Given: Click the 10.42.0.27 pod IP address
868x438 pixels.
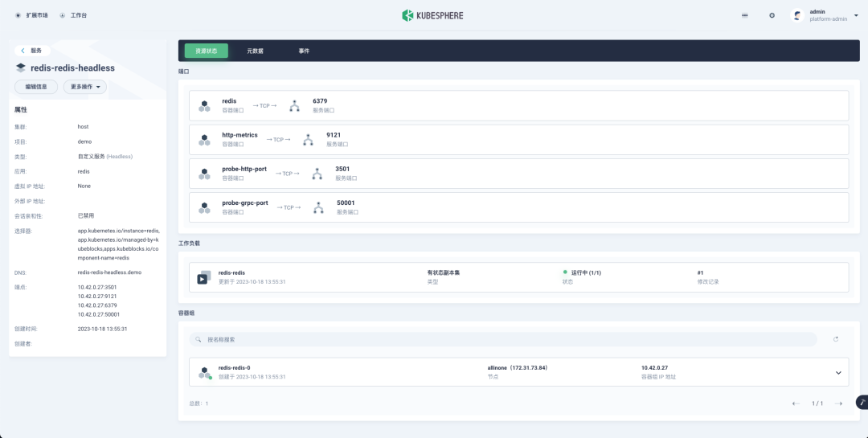Looking at the screenshot, I should [x=654, y=367].
